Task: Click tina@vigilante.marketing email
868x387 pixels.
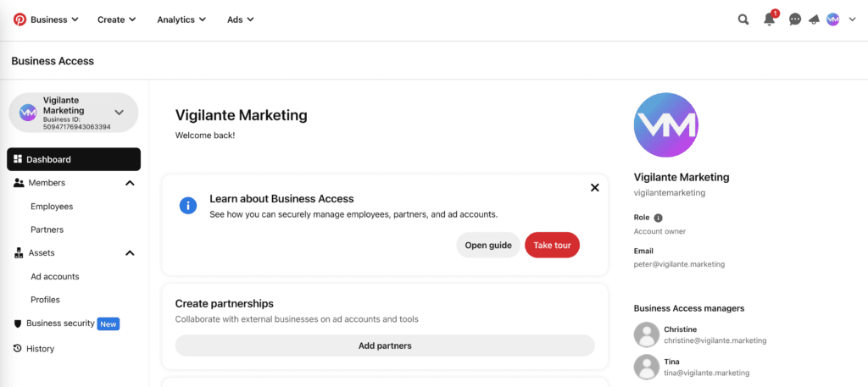Action: click(x=707, y=373)
